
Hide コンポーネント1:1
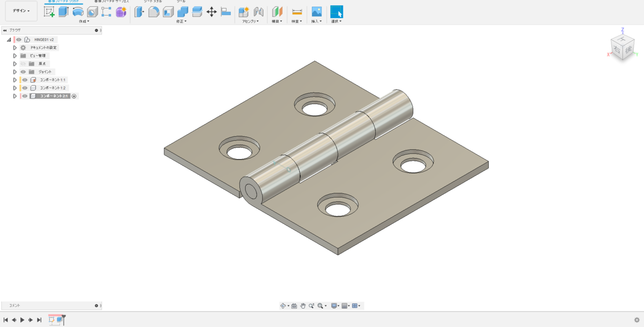[25, 79]
